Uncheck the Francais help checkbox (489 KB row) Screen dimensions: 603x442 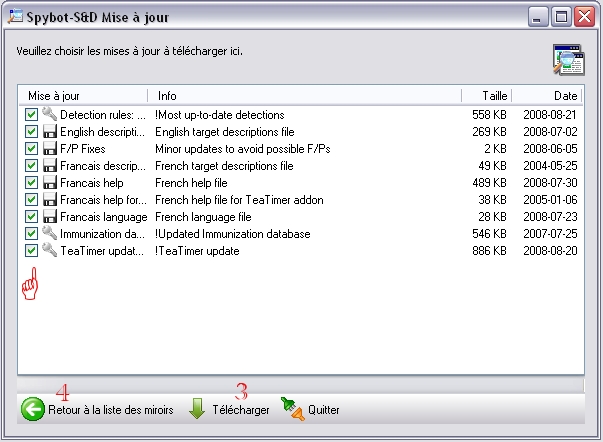coord(31,182)
